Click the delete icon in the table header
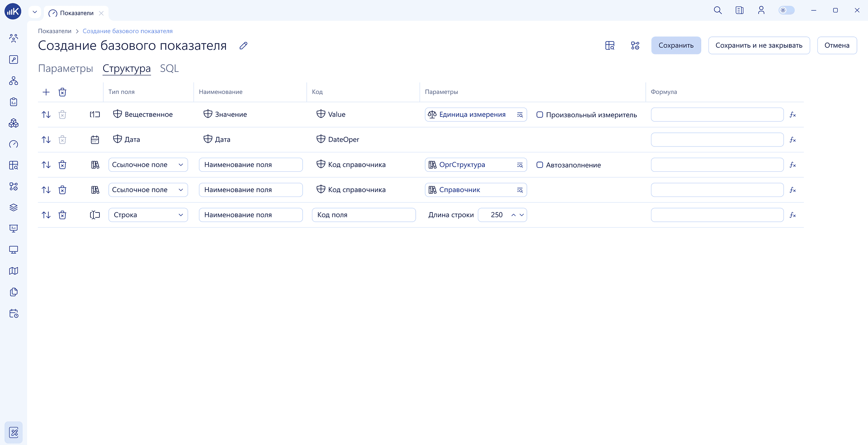Image resolution: width=868 pixels, height=445 pixels. (x=62, y=92)
